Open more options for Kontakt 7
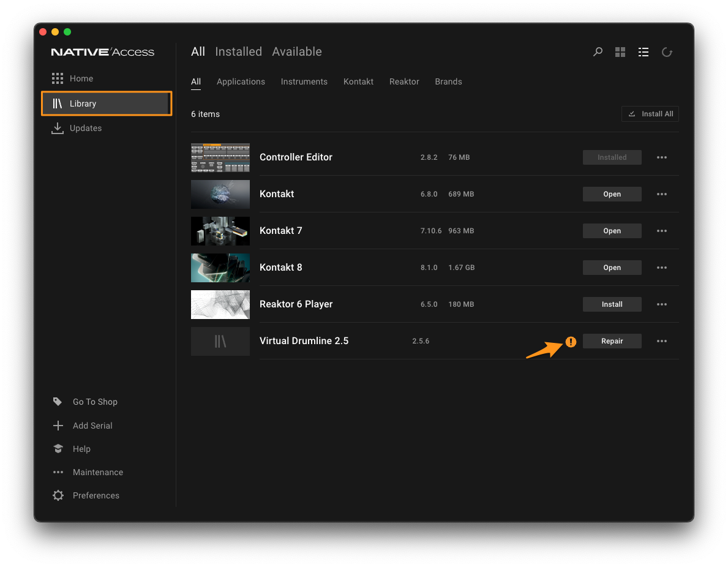 pyautogui.click(x=662, y=231)
